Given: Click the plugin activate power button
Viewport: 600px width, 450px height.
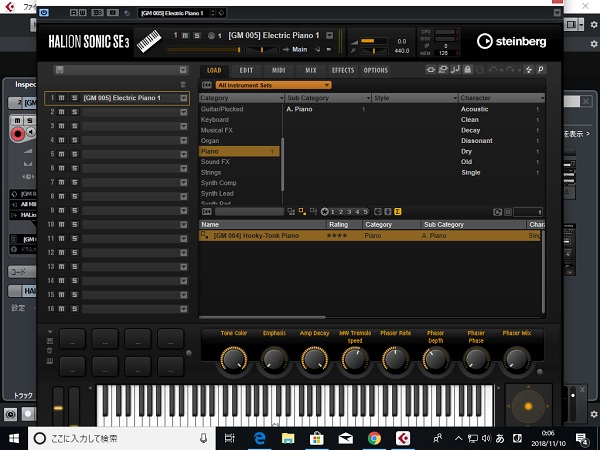Looking at the screenshot, I should (44, 13).
